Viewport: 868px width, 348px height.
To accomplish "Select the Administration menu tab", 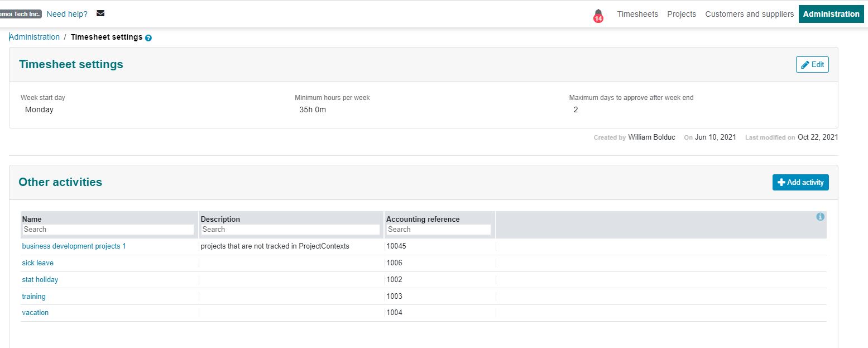I will (x=831, y=14).
